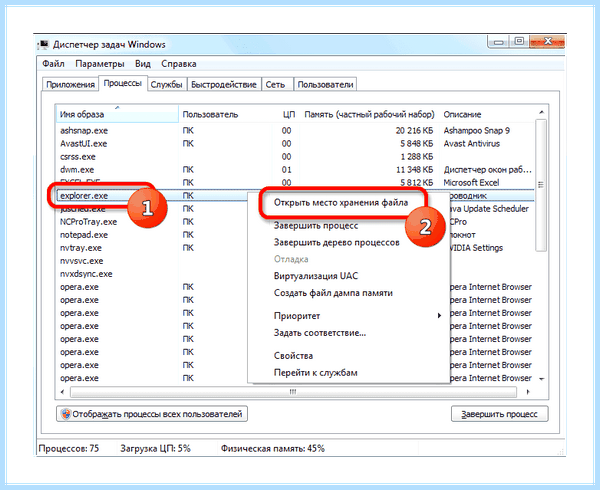The height and width of the screenshot is (490, 600).
Task: Choose Открыть место хранения файла
Action: [x=341, y=202]
